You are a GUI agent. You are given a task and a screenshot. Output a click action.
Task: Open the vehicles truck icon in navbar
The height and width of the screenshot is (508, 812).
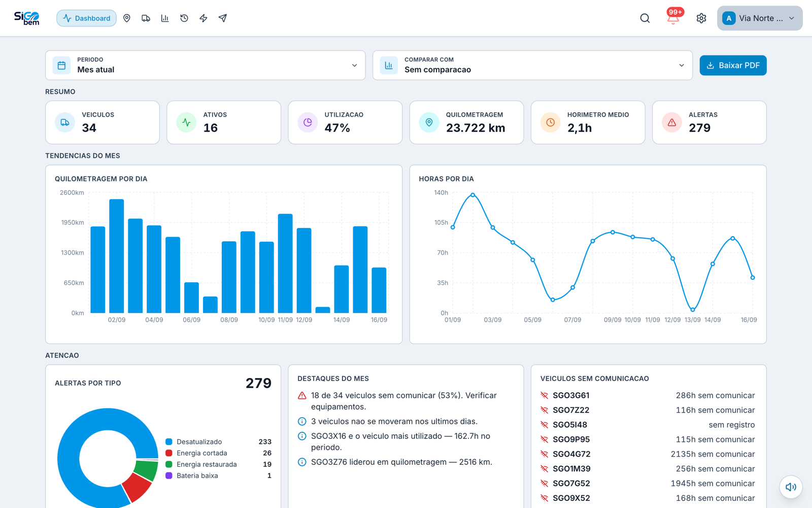pos(146,18)
